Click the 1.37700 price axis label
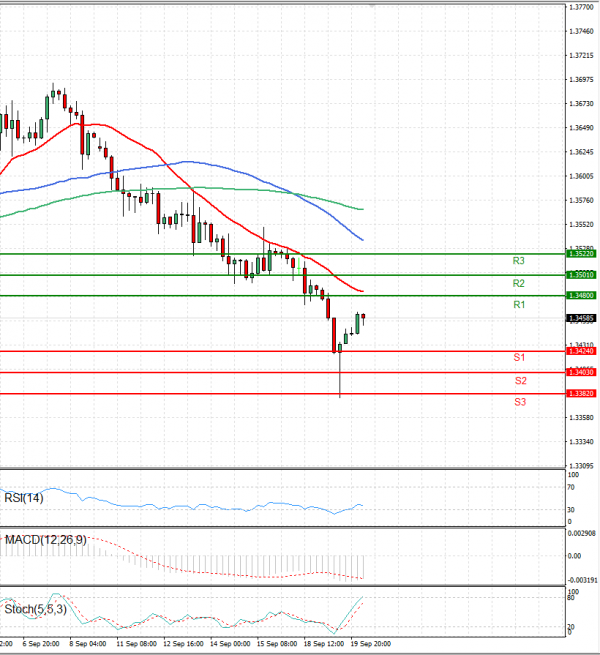The image size is (600, 655). pyautogui.click(x=580, y=7)
